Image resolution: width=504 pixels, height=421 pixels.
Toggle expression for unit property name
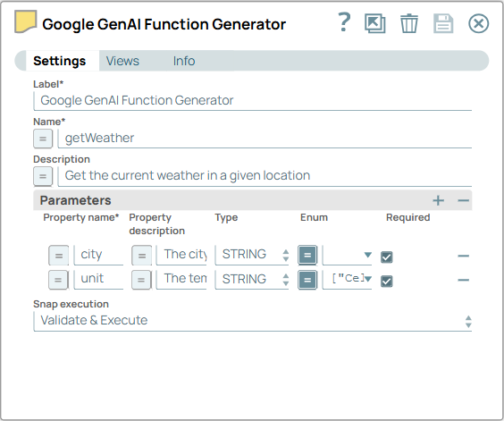pos(58,280)
